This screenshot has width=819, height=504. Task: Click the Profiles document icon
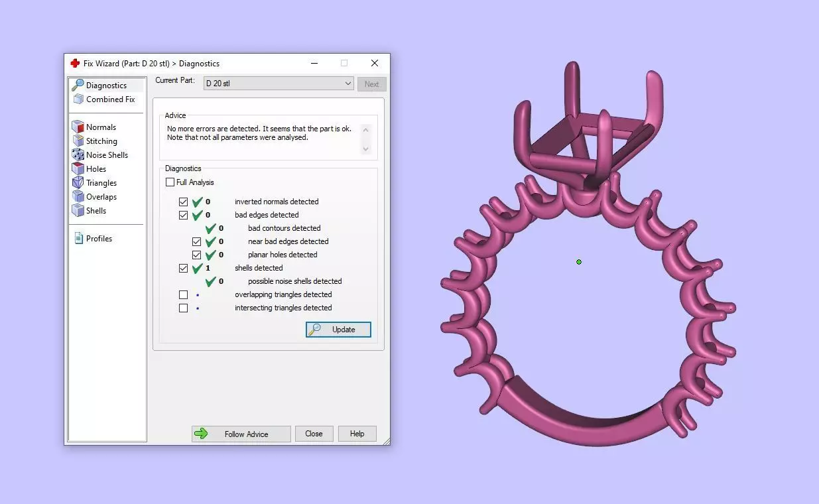tap(78, 239)
